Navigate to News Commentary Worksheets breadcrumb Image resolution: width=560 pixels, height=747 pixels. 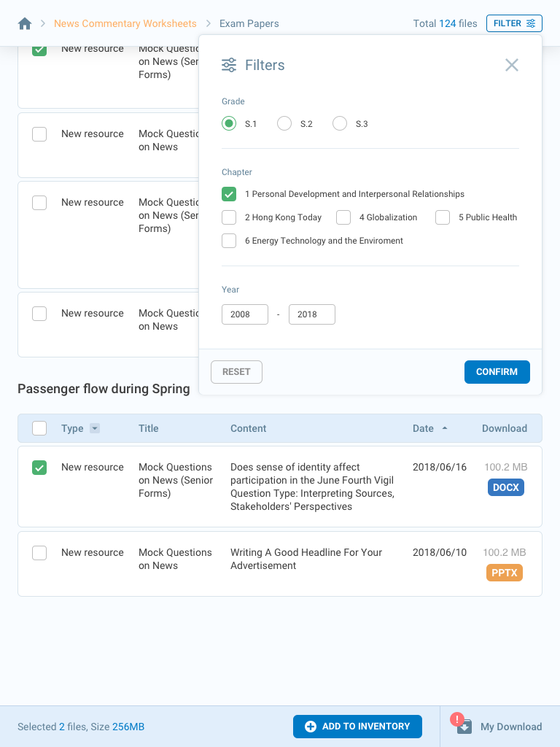pos(125,24)
